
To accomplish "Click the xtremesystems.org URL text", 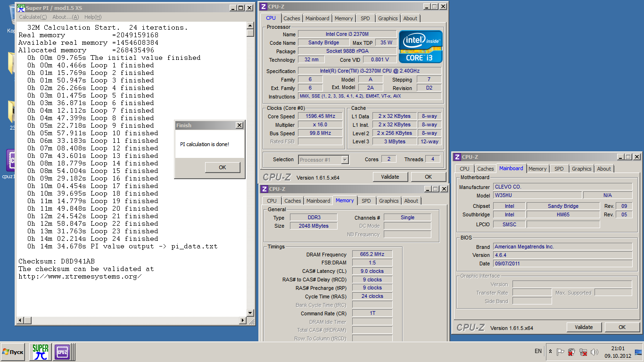I will click(80, 276).
